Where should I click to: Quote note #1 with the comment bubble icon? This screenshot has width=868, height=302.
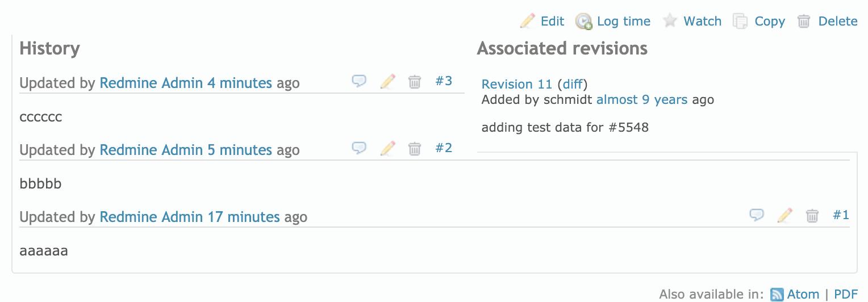pos(757,215)
